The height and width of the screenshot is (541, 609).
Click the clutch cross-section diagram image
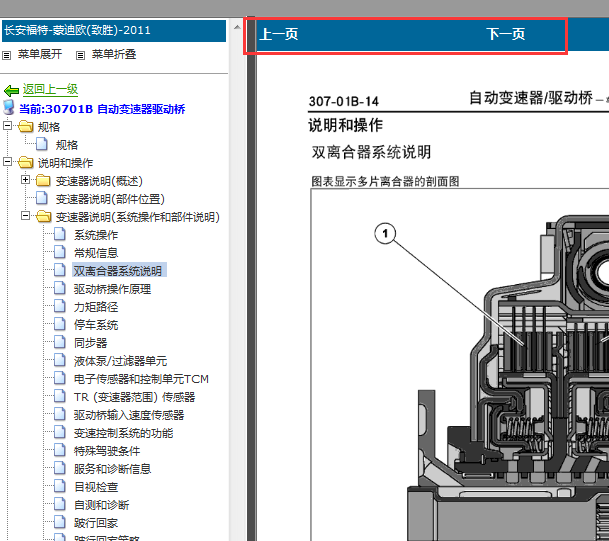(460, 365)
